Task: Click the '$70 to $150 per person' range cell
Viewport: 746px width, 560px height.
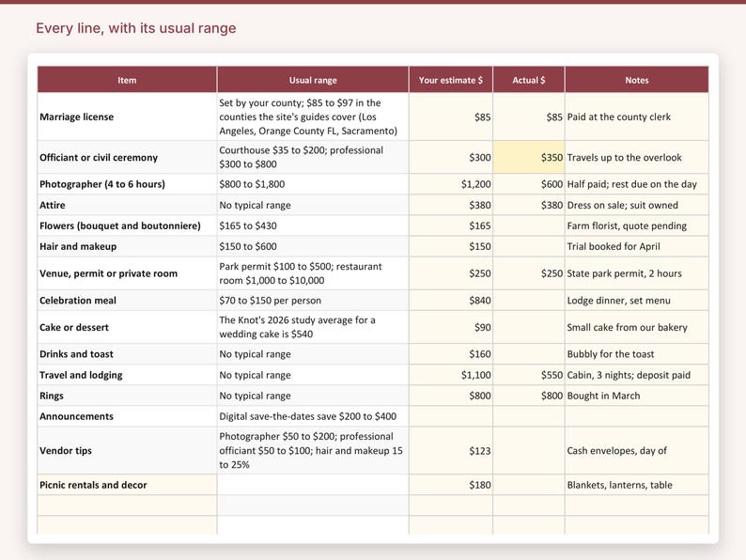Action: 313,301
